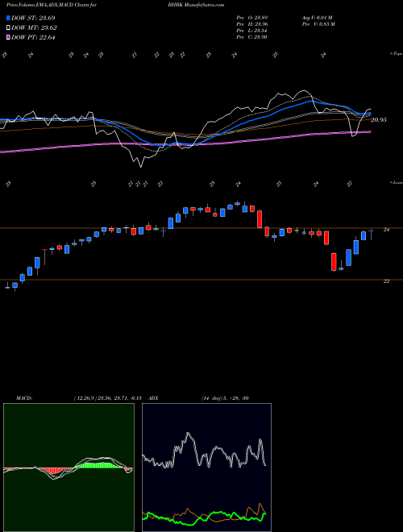Image resolution: width=403 pixels, height=532 pixels.
Task: Click the 'Pre C: 23.90' close value
Action: 252,37
